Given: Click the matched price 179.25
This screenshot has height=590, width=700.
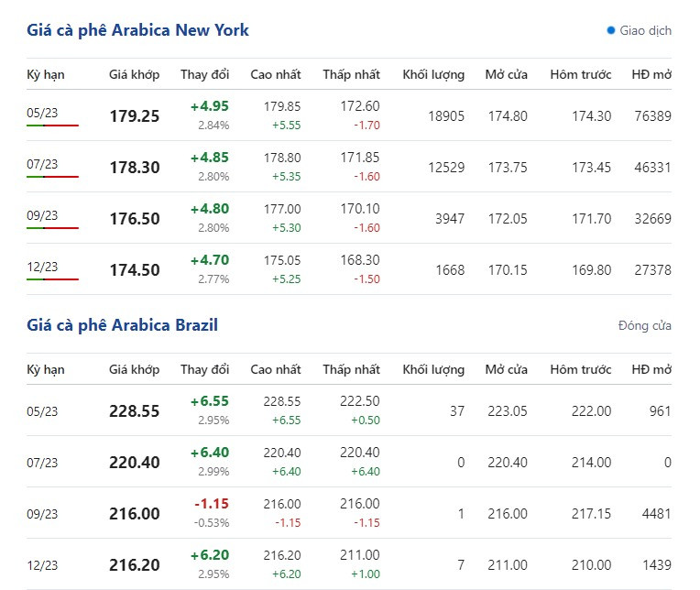Looking at the screenshot, I should 135,116.
